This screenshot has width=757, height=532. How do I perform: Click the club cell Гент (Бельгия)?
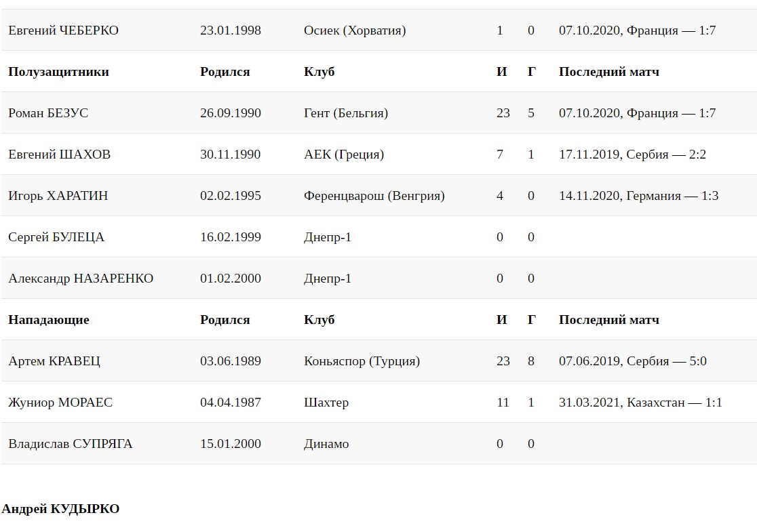[346, 113]
